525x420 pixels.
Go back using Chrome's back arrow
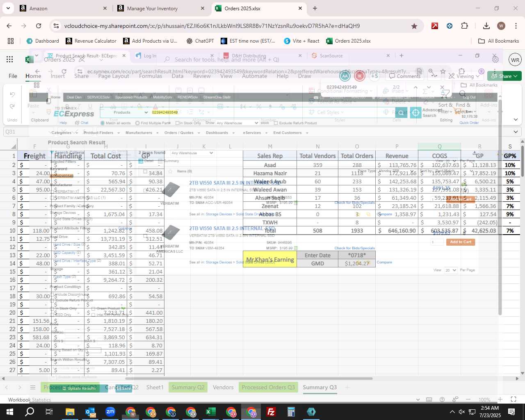click(x=9, y=26)
